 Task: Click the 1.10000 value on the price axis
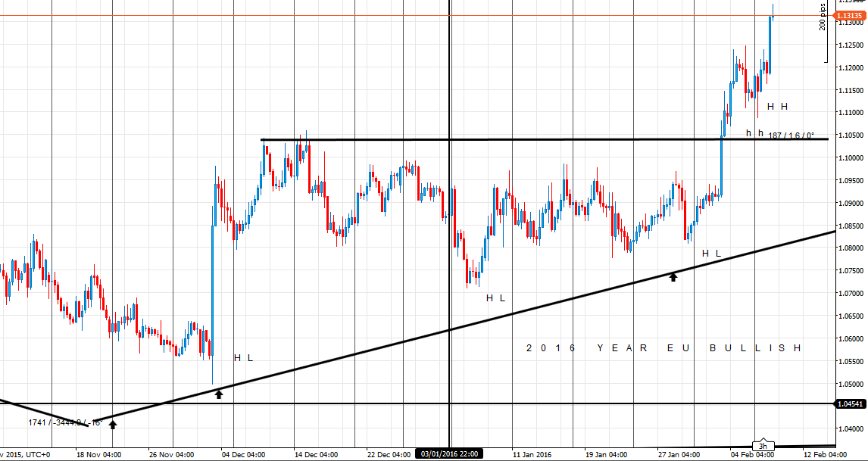coord(850,158)
